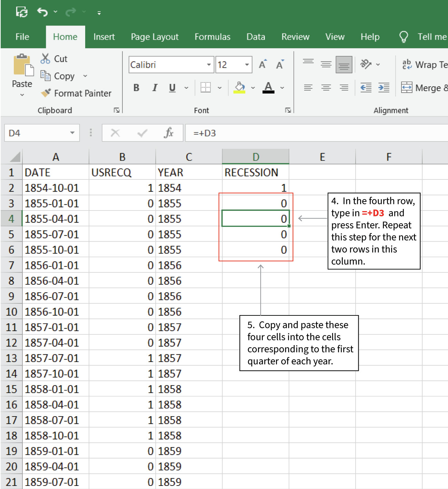Open the font size dropdown
Image resolution: width=448 pixels, height=489 pixels.
pyautogui.click(x=246, y=65)
